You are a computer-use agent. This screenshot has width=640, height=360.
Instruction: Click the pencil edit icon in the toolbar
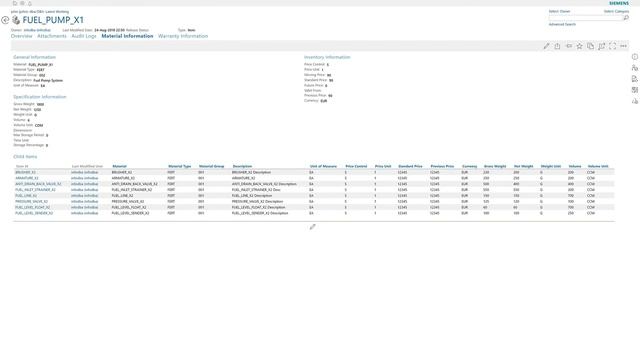tap(546, 46)
